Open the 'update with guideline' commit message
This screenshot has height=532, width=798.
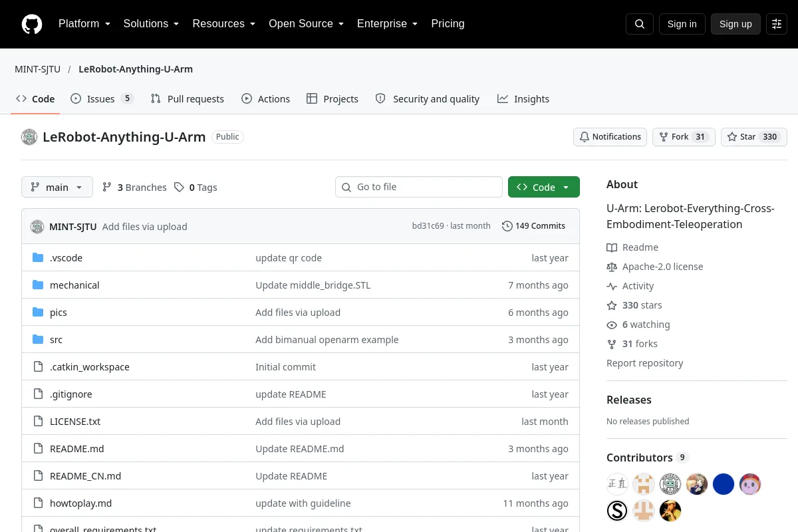point(303,503)
